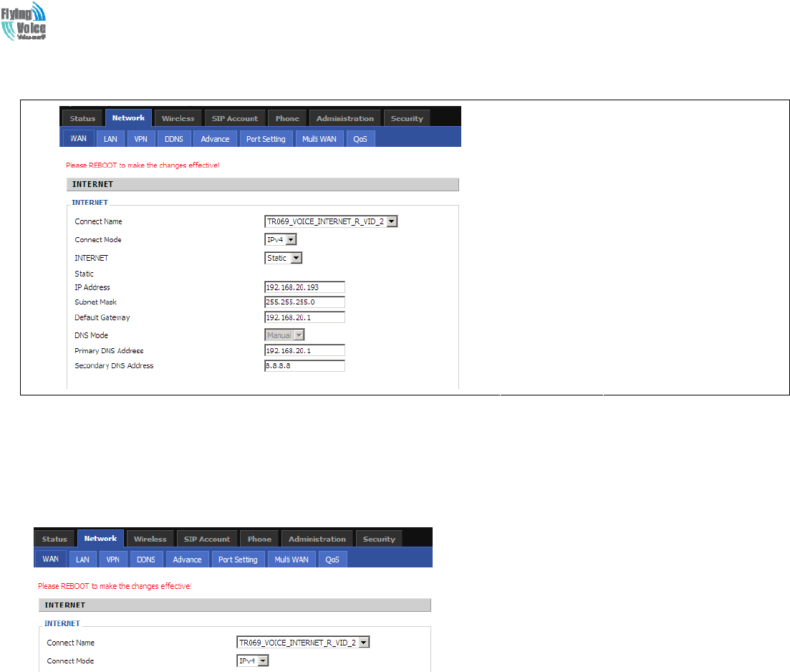
Task: Open the Status tab in lower screenshot
Action: tap(54, 539)
